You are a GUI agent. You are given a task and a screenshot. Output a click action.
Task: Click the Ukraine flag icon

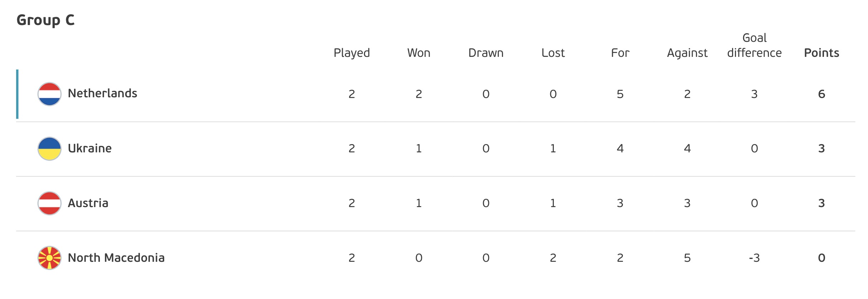point(49,149)
